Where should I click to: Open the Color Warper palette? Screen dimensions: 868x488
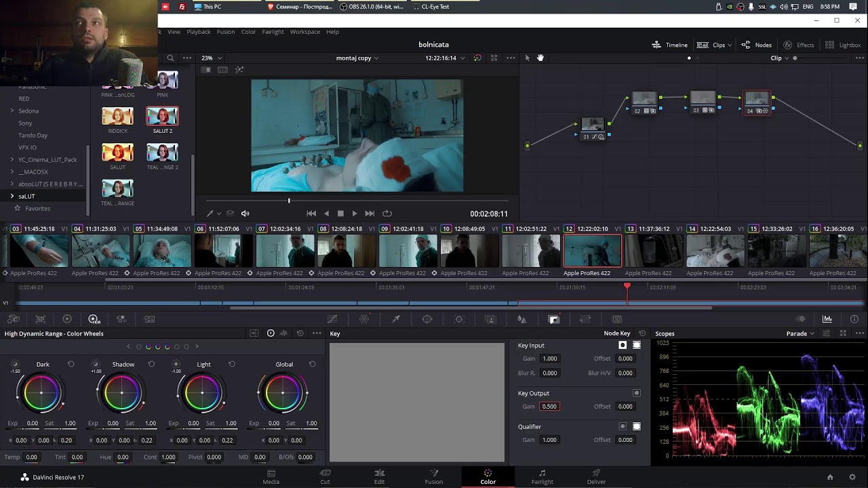pos(364,319)
